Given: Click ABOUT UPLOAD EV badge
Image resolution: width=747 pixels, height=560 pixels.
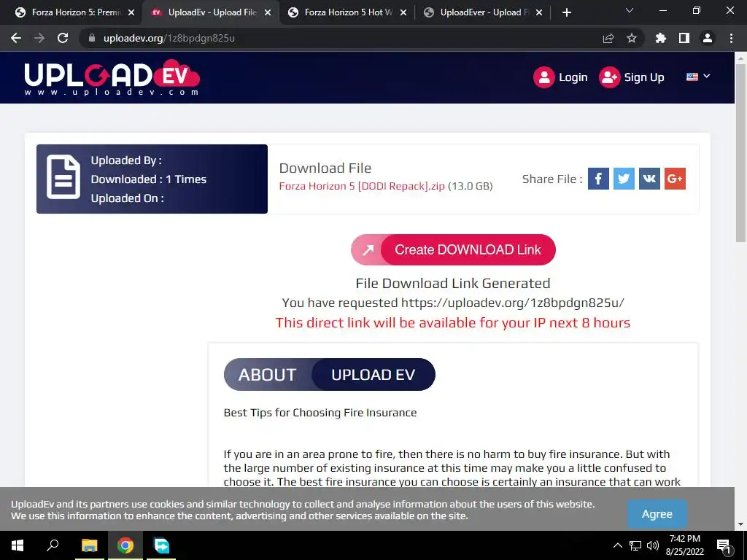Looking at the screenshot, I should click(x=330, y=374).
